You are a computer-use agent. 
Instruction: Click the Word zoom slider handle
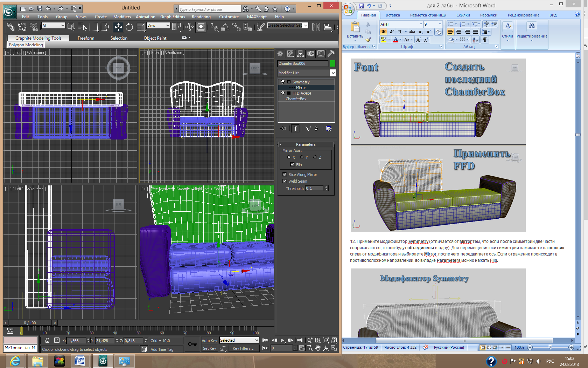[550, 347]
